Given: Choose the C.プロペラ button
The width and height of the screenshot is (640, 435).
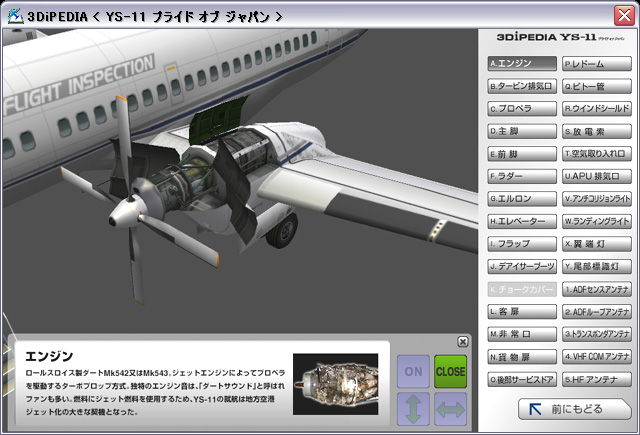Looking at the screenshot, I should [x=522, y=109].
